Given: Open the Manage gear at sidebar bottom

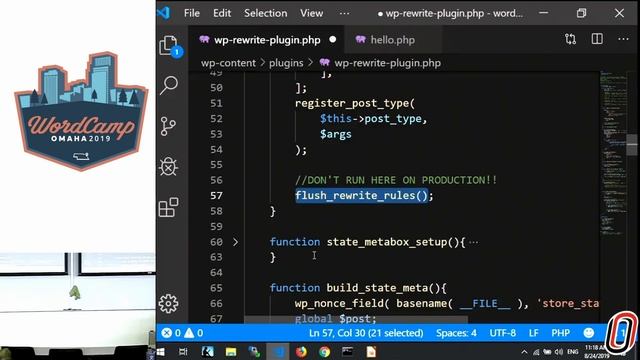Looking at the screenshot, I should point(168,303).
